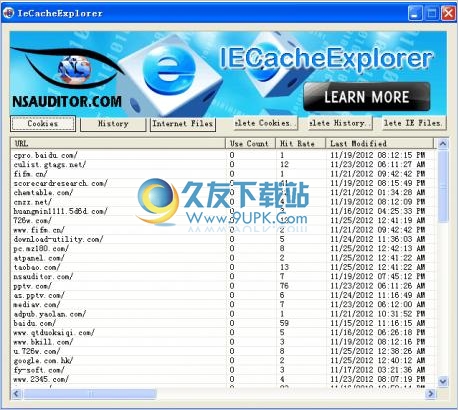The height and width of the screenshot is (410, 458).
Task: Minimize the IeCacheExplorer window
Action: click(415, 13)
